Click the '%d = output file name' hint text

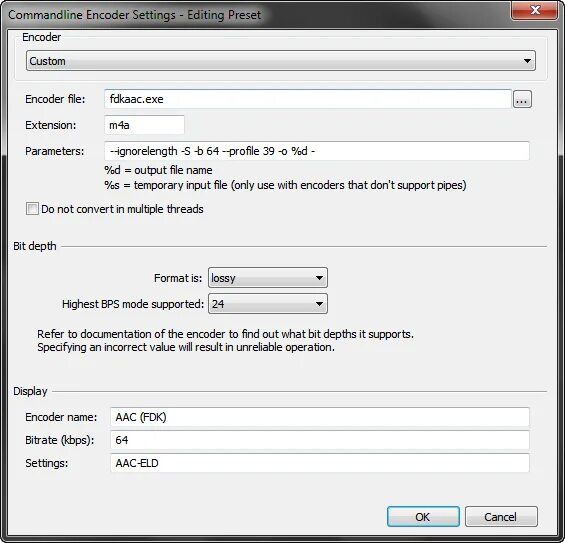pos(158,170)
